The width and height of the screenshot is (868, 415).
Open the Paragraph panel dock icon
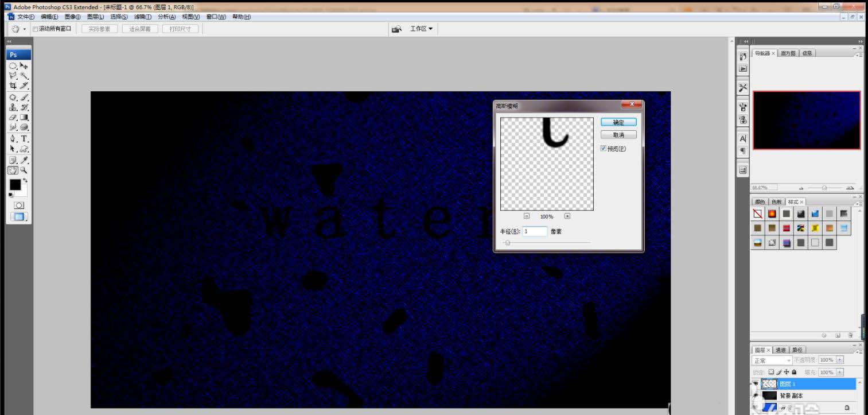click(743, 150)
